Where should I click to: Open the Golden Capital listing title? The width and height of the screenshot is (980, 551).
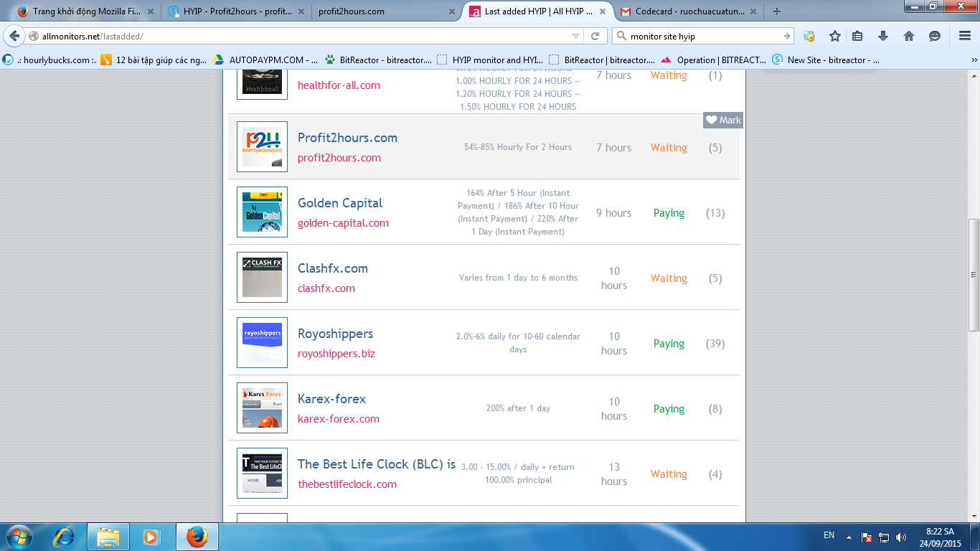point(340,203)
